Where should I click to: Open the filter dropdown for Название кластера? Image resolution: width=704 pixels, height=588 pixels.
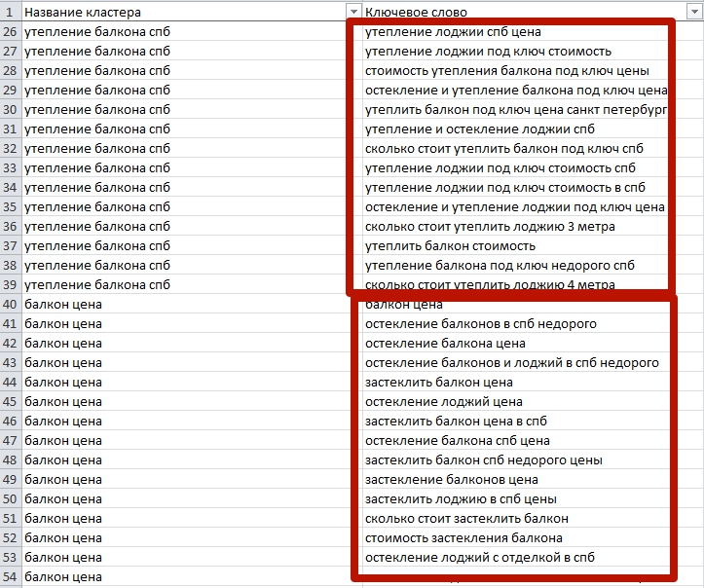353,12
